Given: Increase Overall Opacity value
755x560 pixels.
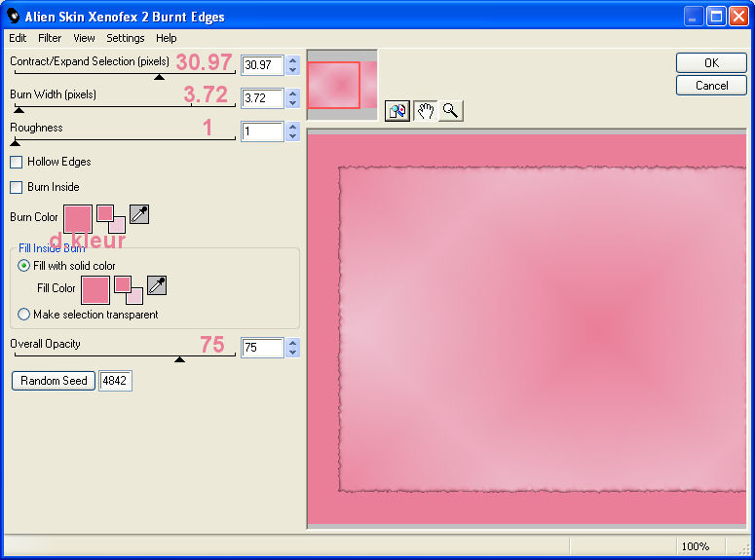Looking at the screenshot, I should pos(293,344).
